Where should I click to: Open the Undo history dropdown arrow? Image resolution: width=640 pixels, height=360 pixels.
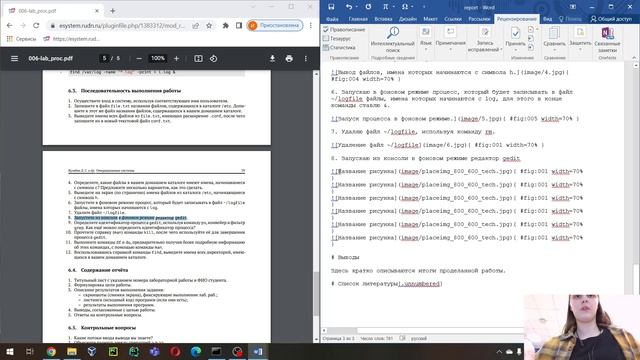click(356, 7)
